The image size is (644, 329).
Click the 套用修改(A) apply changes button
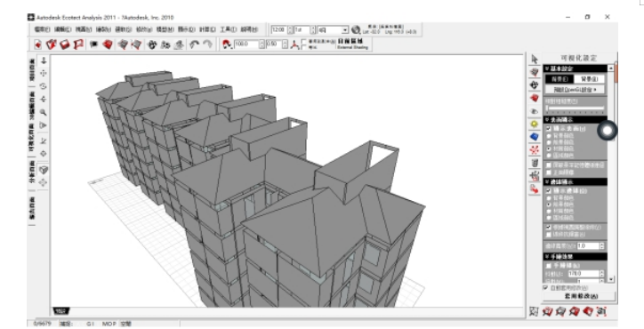coord(580,296)
